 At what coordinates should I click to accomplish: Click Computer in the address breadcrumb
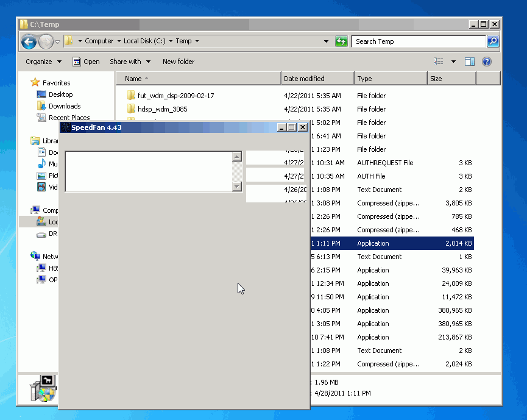99,41
